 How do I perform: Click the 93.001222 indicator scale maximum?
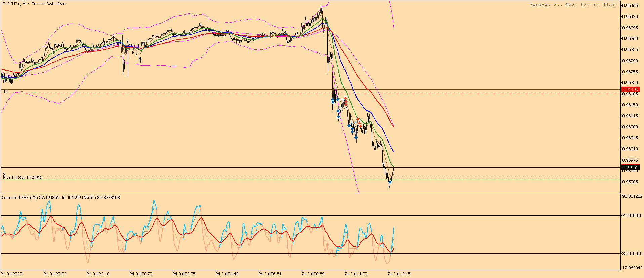(x=632, y=196)
